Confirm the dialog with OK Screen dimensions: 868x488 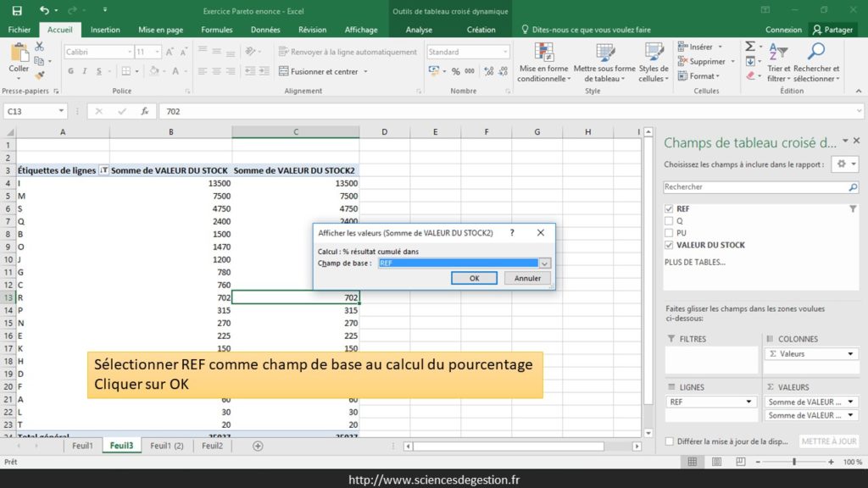474,278
